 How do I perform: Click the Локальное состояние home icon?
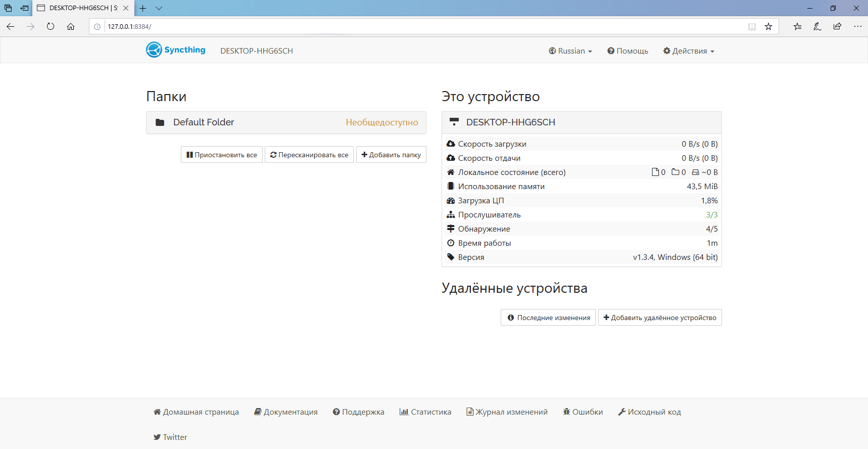coord(451,172)
